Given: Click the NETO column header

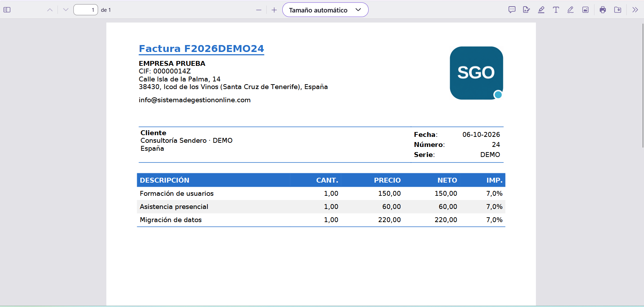Looking at the screenshot, I should tap(447, 180).
